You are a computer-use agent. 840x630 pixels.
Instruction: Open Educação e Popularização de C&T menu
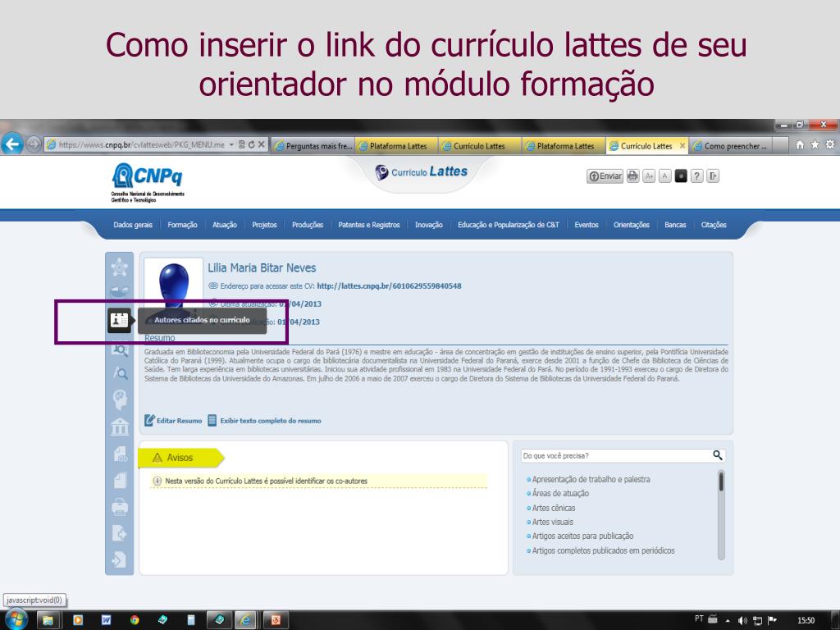(508, 225)
